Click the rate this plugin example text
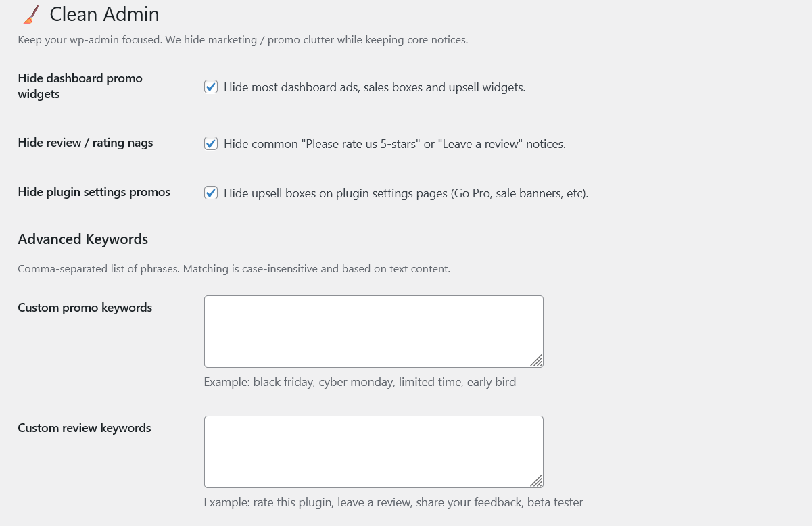The image size is (812, 526). tap(393, 502)
